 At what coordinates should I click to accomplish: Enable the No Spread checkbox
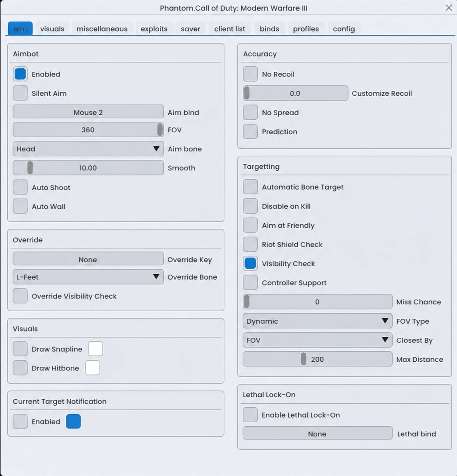[x=250, y=112]
